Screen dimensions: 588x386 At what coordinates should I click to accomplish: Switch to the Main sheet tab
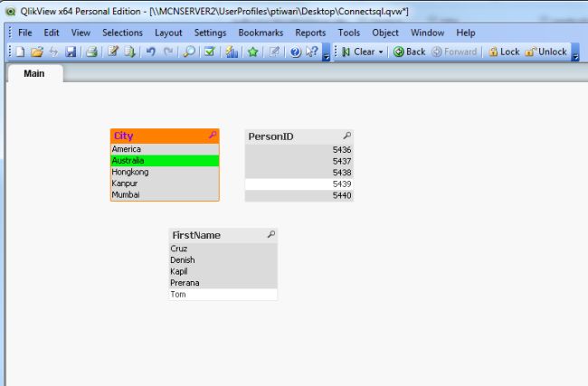click(34, 73)
